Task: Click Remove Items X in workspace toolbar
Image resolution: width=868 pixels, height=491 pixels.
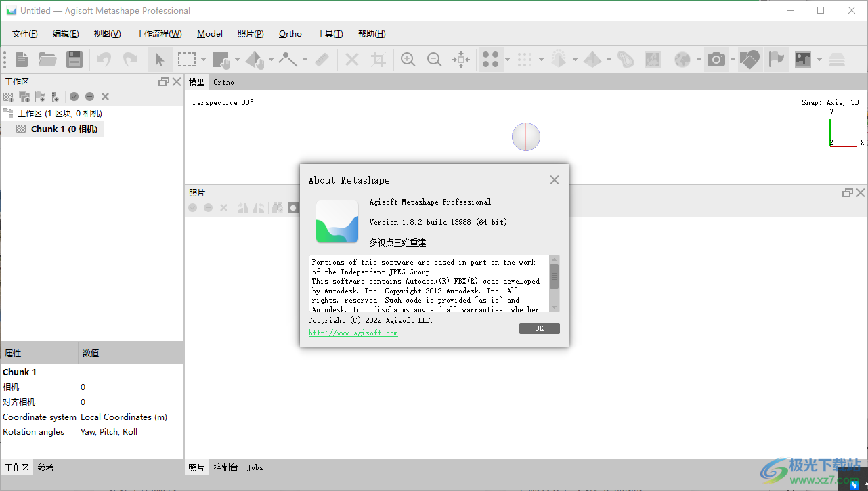Action: click(x=106, y=97)
